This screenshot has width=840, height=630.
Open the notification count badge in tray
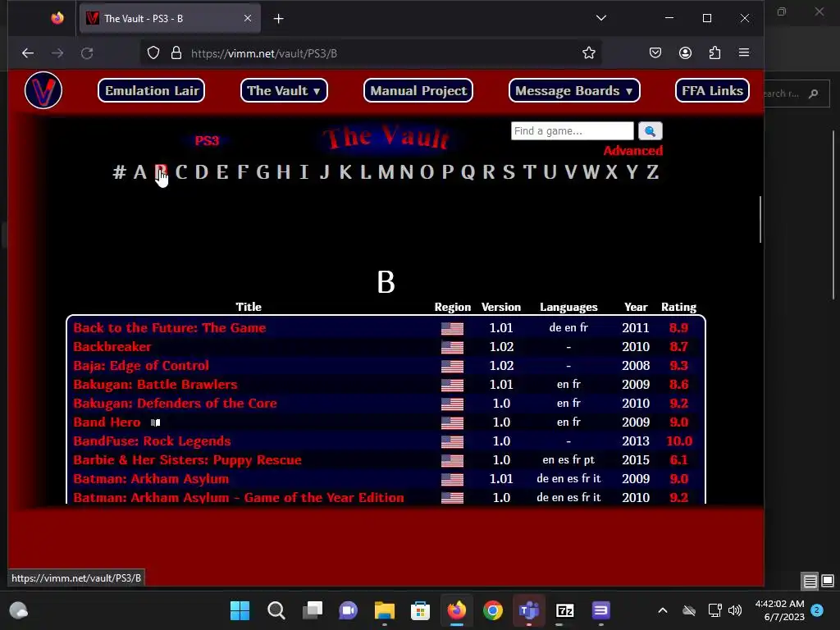(817, 609)
